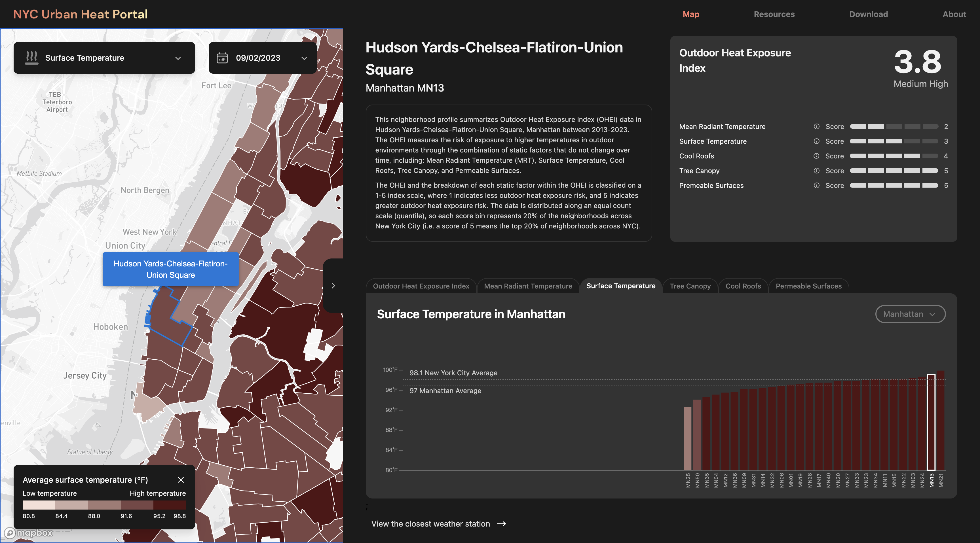The height and width of the screenshot is (543, 980).
Task: Collapse the map panel with chevron arrow
Action: (333, 286)
